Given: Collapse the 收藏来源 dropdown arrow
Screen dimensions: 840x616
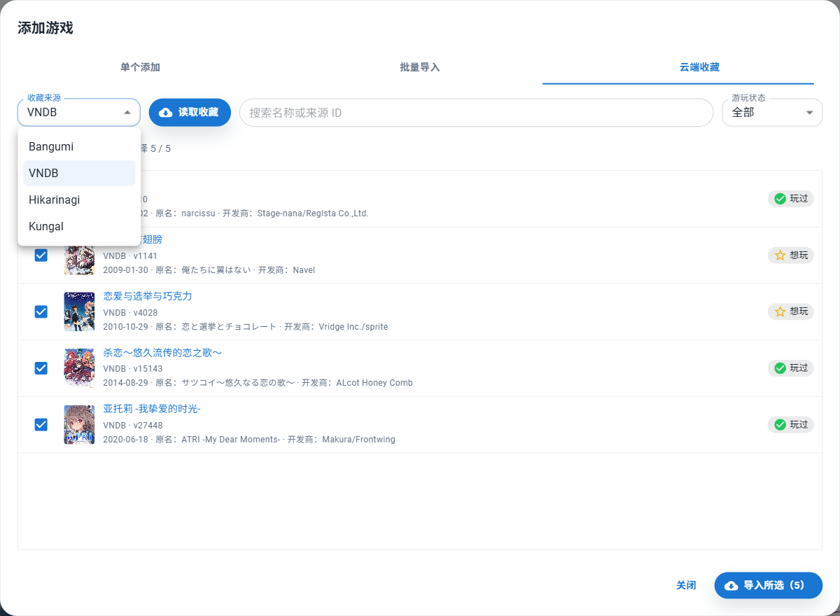Looking at the screenshot, I should point(127,113).
